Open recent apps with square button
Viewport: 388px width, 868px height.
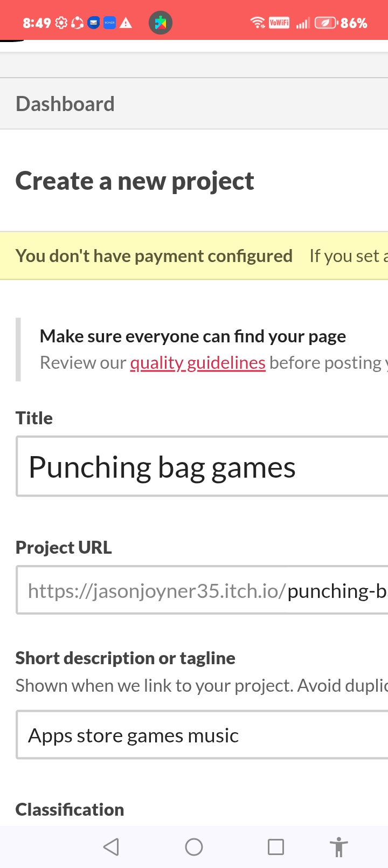pos(276,846)
